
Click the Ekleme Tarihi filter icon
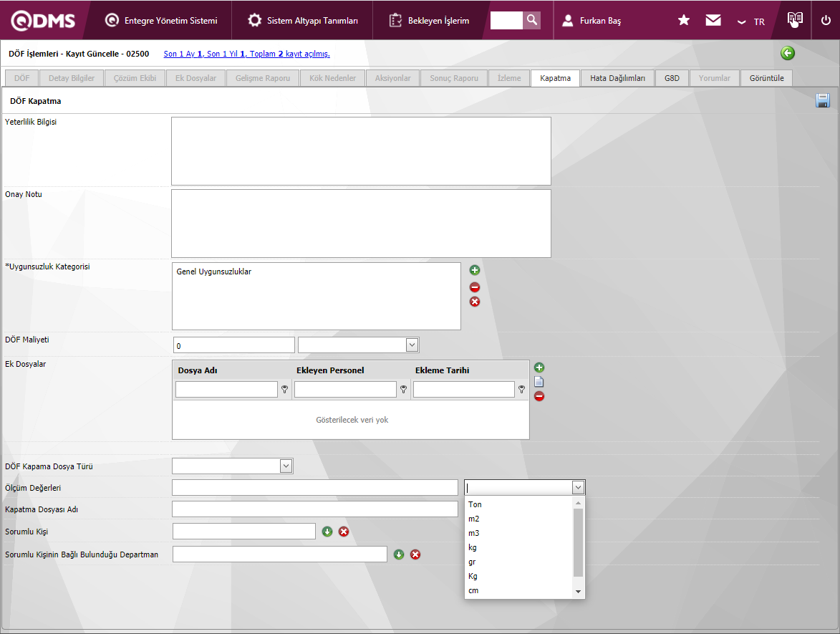tap(522, 390)
